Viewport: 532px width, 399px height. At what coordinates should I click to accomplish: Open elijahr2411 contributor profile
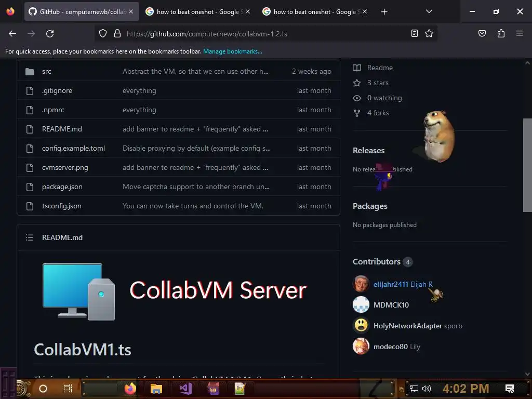pyautogui.click(x=391, y=284)
